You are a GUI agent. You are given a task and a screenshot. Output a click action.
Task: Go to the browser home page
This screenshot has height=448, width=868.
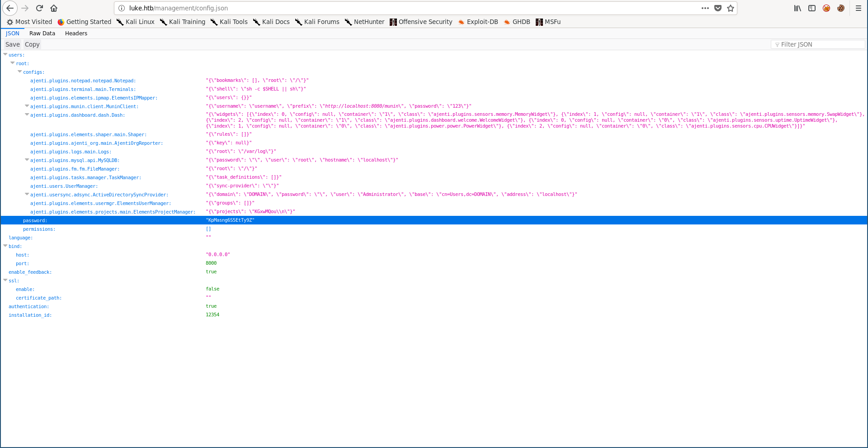point(54,8)
